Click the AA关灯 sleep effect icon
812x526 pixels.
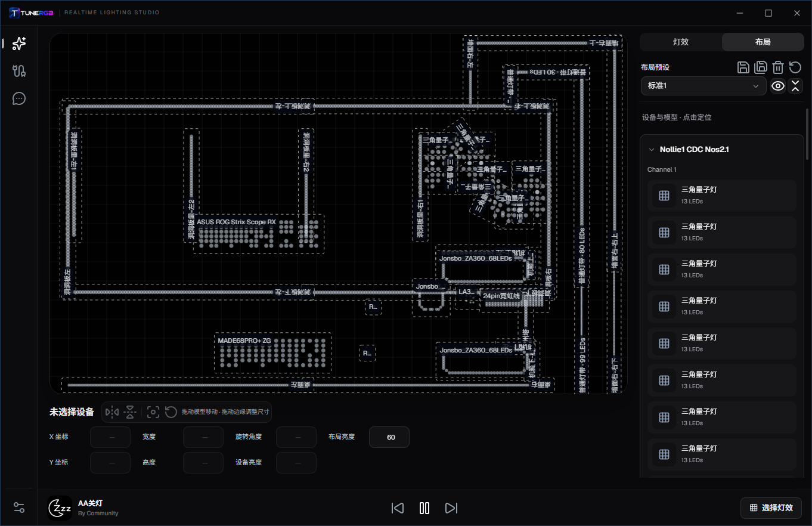point(60,508)
